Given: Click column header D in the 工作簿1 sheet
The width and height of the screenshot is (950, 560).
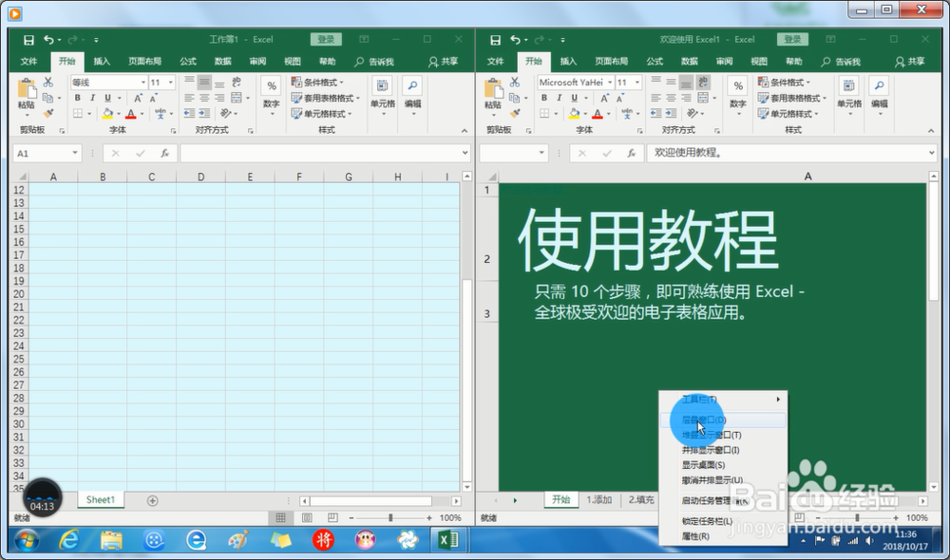Looking at the screenshot, I should pyautogui.click(x=200, y=177).
